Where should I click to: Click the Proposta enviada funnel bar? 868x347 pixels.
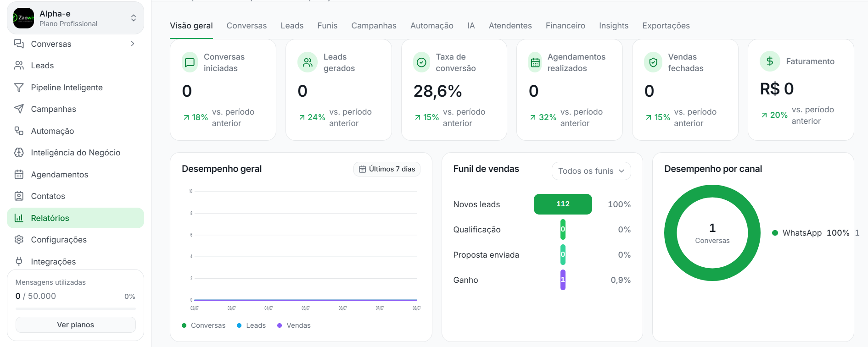(x=563, y=254)
